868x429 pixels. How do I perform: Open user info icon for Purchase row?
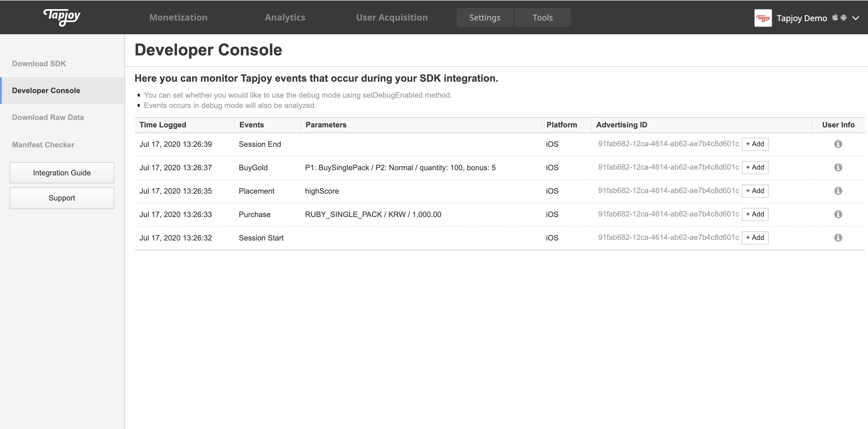coord(838,214)
